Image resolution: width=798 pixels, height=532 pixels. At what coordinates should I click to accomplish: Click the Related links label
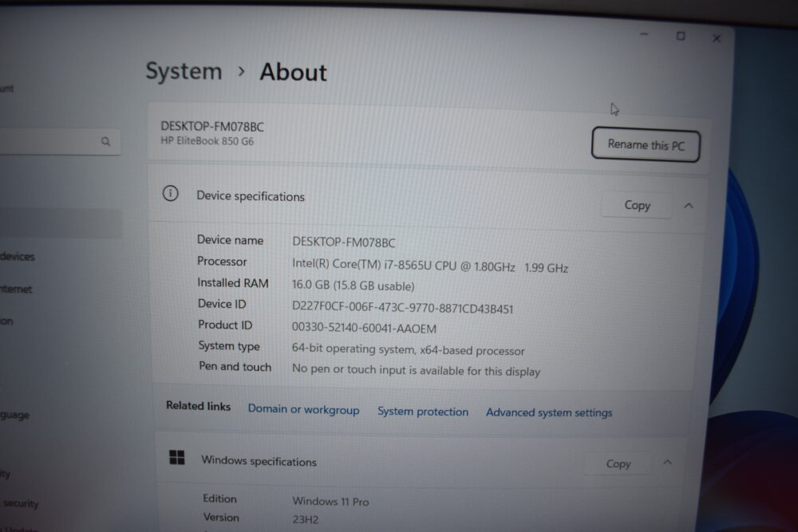click(198, 406)
